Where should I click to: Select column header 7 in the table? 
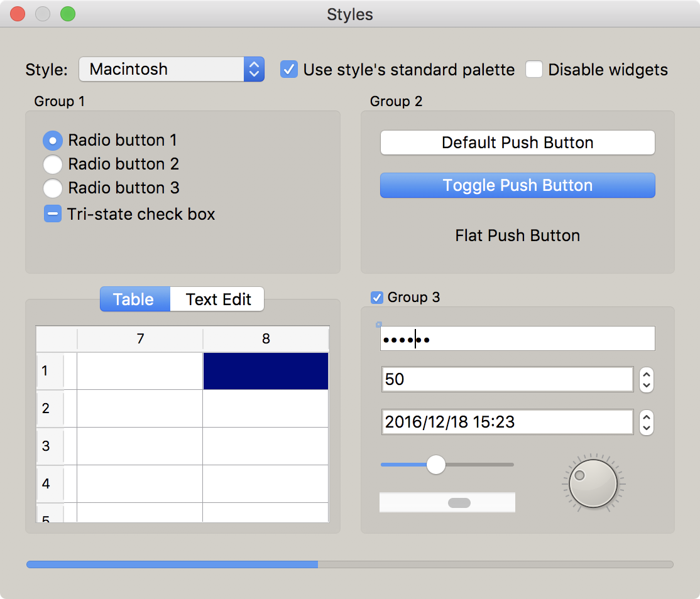click(x=140, y=339)
